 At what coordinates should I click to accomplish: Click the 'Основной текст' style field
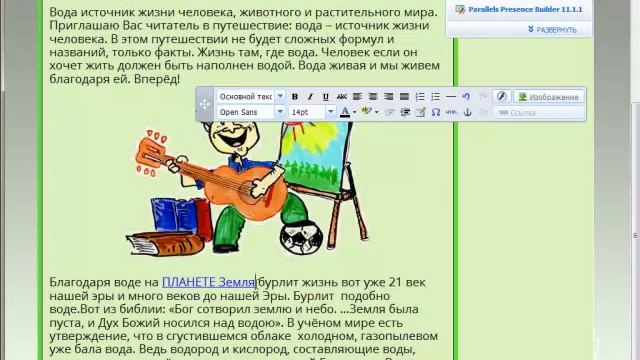tap(246, 97)
